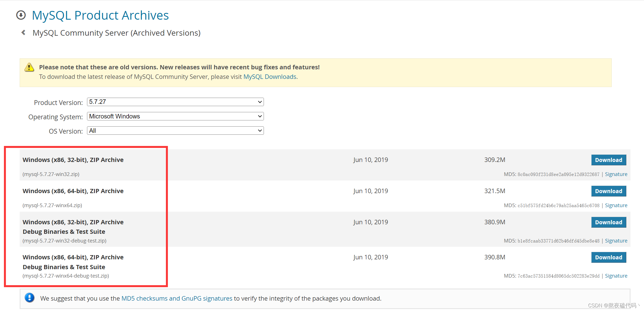644x311 pixels.
Task: Open the OS Version dropdown
Action: pos(175,131)
